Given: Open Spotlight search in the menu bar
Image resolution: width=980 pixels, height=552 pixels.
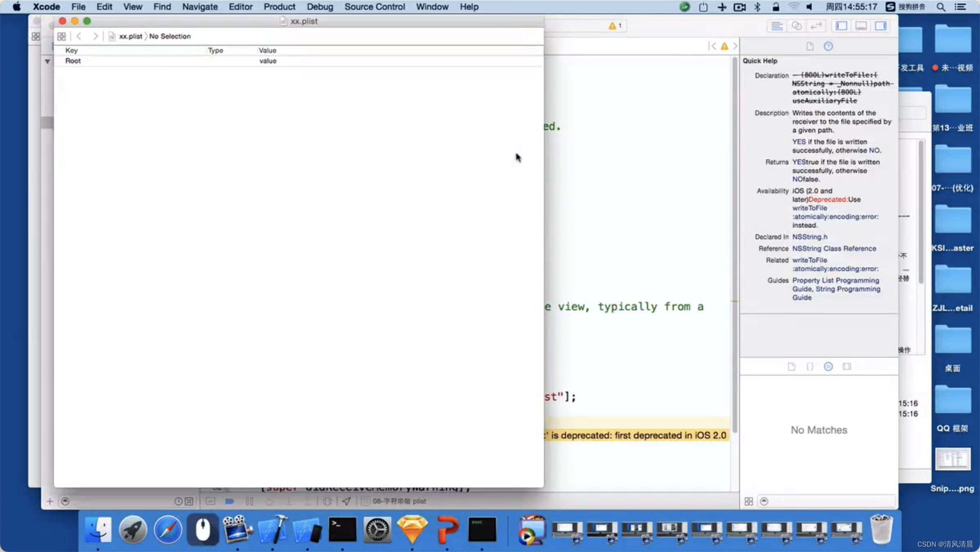Looking at the screenshot, I should pyautogui.click(x=941, y=7).
